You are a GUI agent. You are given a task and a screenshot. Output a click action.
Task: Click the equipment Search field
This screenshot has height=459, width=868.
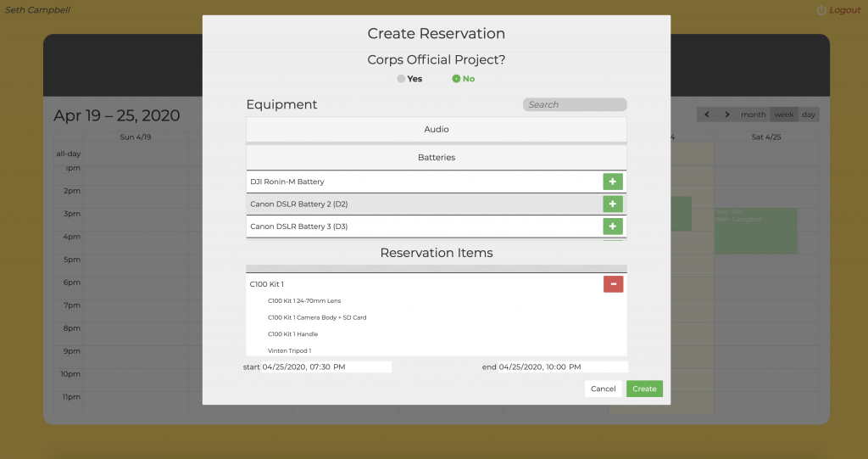pos(574,105)
